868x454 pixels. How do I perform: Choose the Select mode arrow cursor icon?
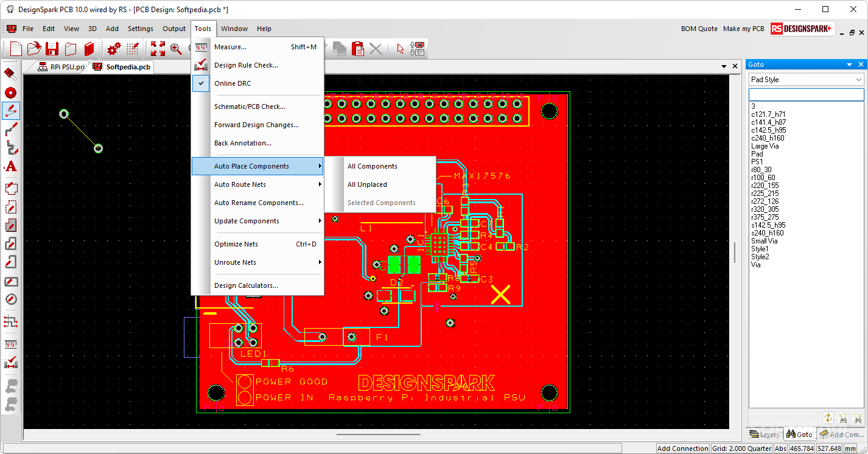coord(400,49)
